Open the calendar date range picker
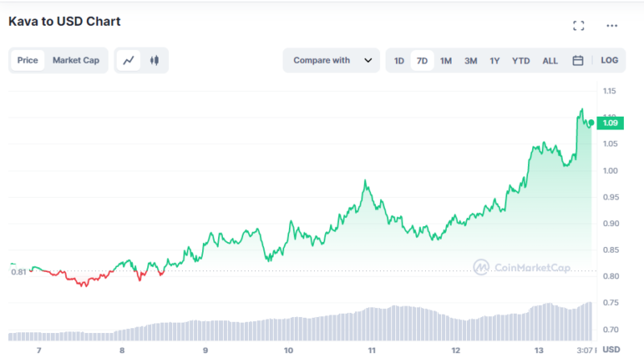644x358 pixels. pyautogui.click(x=577, y=60)
